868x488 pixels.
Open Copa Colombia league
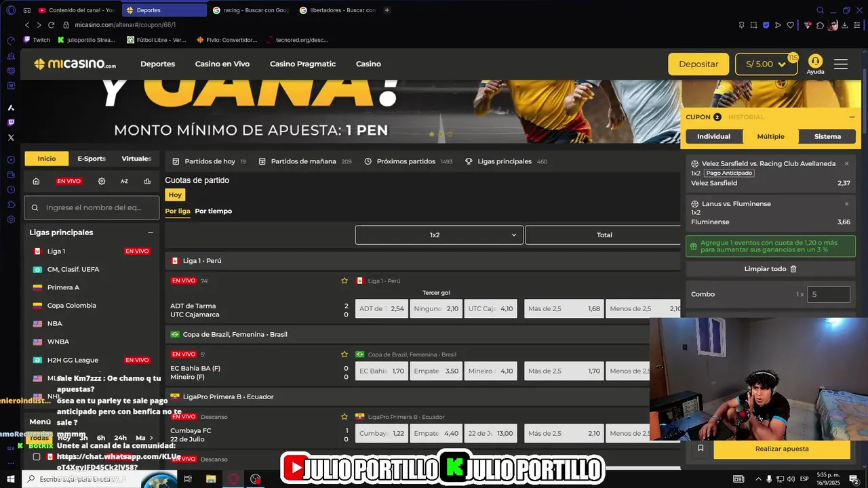click(x=71, y=306)
